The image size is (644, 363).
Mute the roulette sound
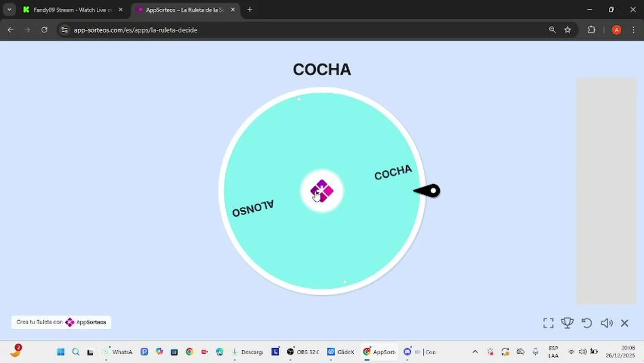tap(606, 323)
